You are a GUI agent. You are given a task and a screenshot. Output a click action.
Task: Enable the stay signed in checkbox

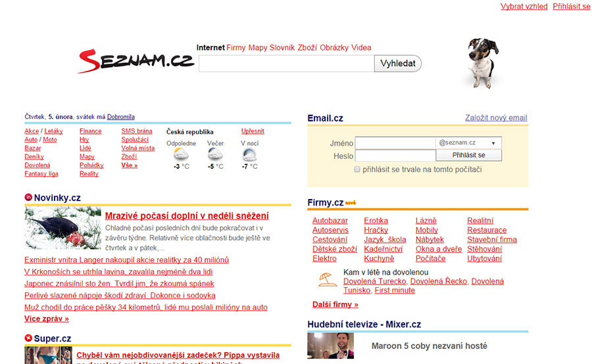(x=357, y=170)
